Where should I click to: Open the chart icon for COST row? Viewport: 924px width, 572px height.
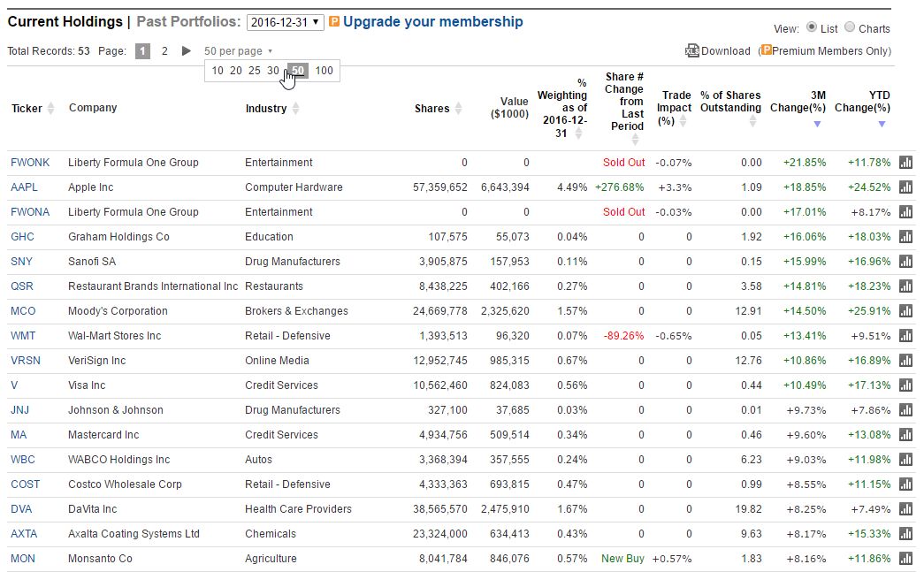(905, 484)
